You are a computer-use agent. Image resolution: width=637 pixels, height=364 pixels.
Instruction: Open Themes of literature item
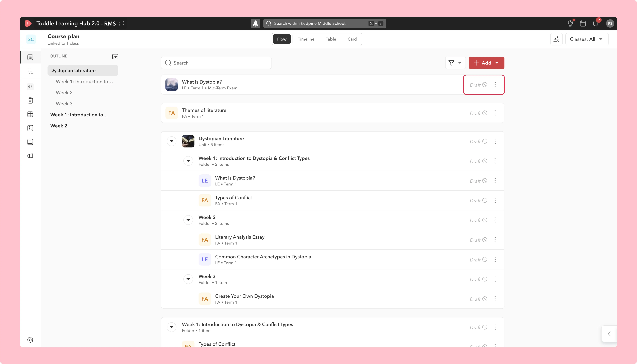(x=332, y=113)
